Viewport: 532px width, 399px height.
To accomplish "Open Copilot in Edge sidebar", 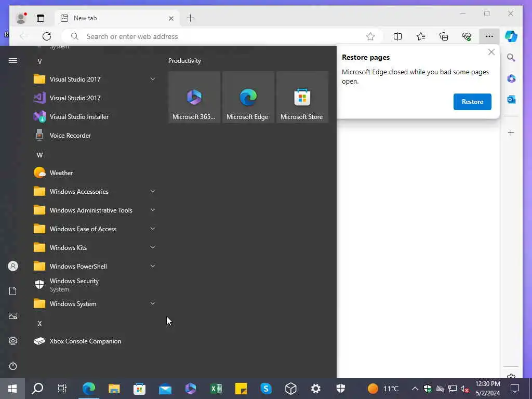I will (x=511, y=36).
